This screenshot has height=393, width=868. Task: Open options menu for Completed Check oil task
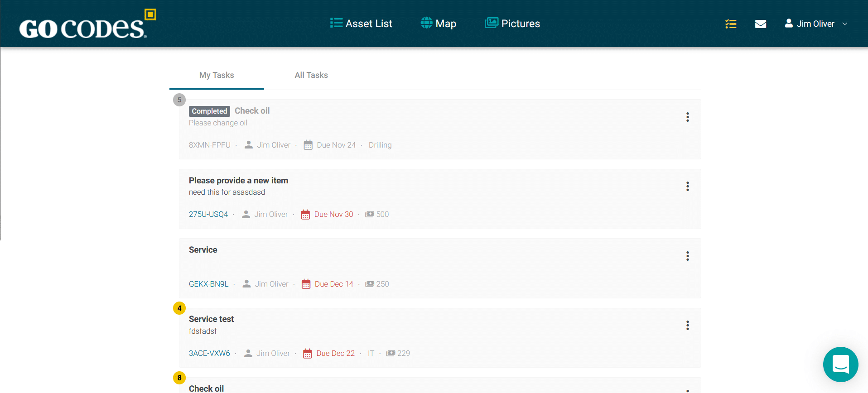coord(687,117)
